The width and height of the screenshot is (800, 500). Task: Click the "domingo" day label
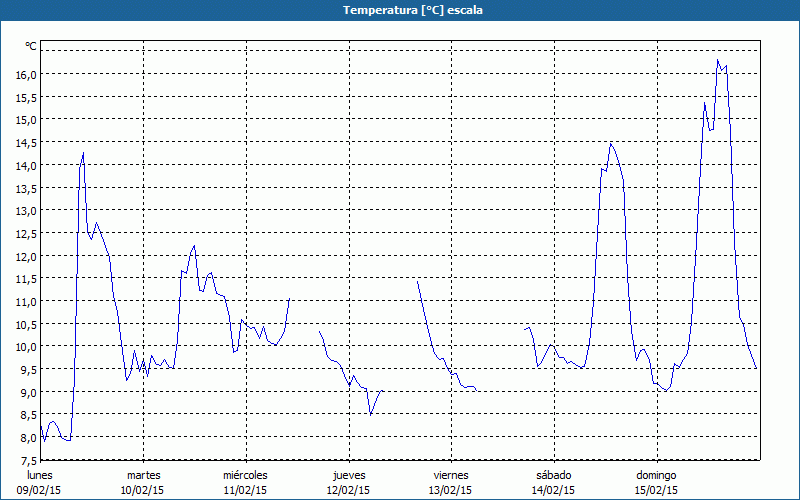point(656,475)
